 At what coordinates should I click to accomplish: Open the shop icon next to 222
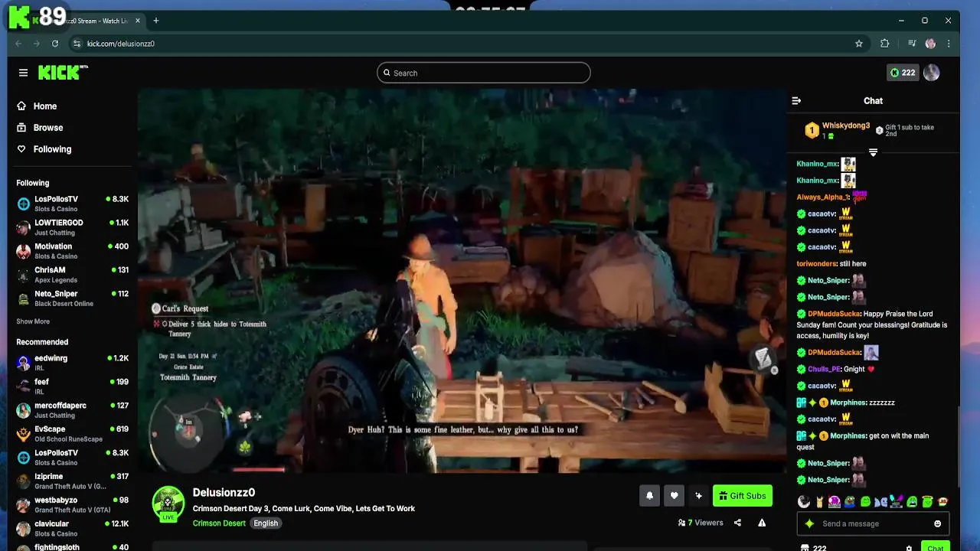coord(805,548)
